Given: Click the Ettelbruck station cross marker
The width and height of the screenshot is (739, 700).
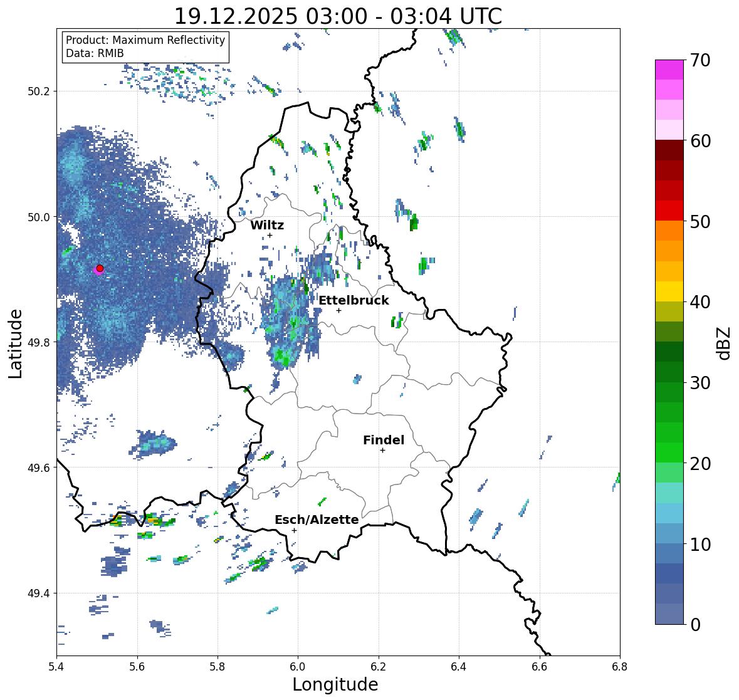Looking at the screenshot, I should [x=338, y=310].
